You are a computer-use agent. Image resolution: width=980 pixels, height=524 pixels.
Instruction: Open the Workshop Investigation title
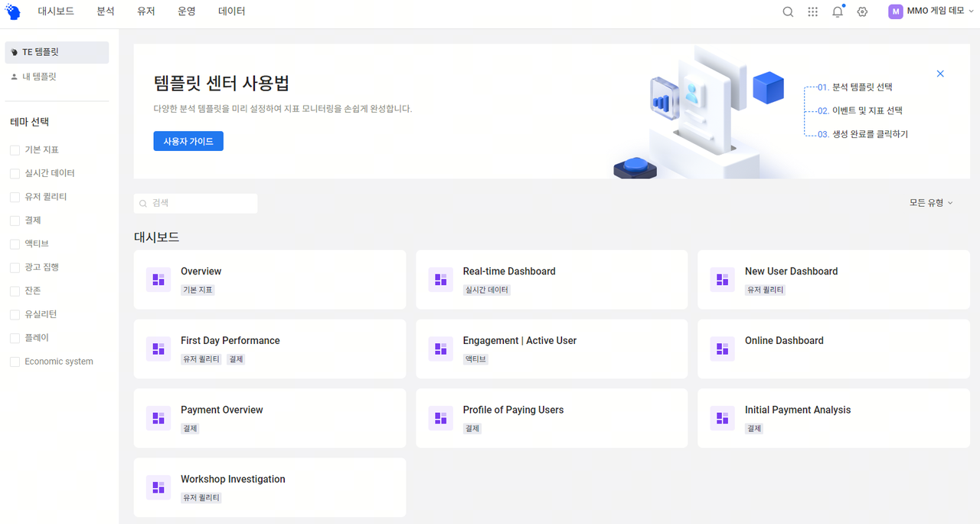[x=233, y=479]
